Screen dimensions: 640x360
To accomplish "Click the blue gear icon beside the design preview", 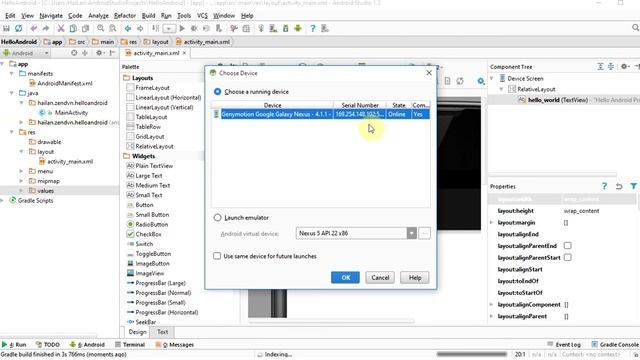I will (481, 81).
